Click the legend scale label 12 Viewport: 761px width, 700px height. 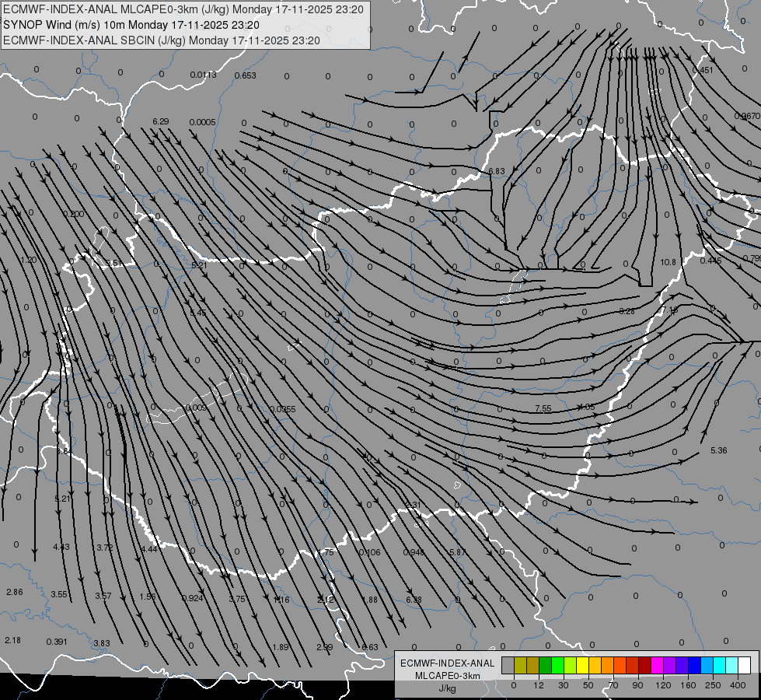pos(539,685)
